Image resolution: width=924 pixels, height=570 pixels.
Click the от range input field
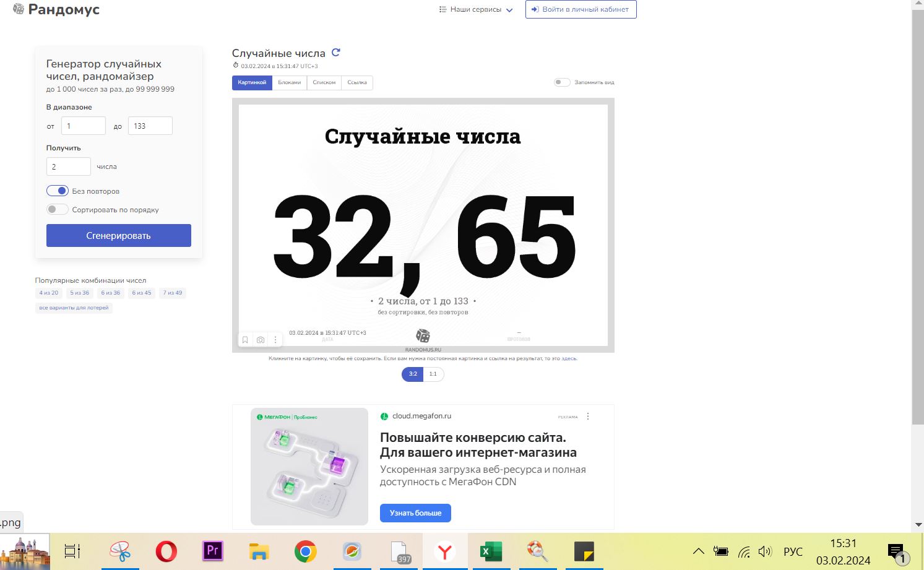(84, 126)
